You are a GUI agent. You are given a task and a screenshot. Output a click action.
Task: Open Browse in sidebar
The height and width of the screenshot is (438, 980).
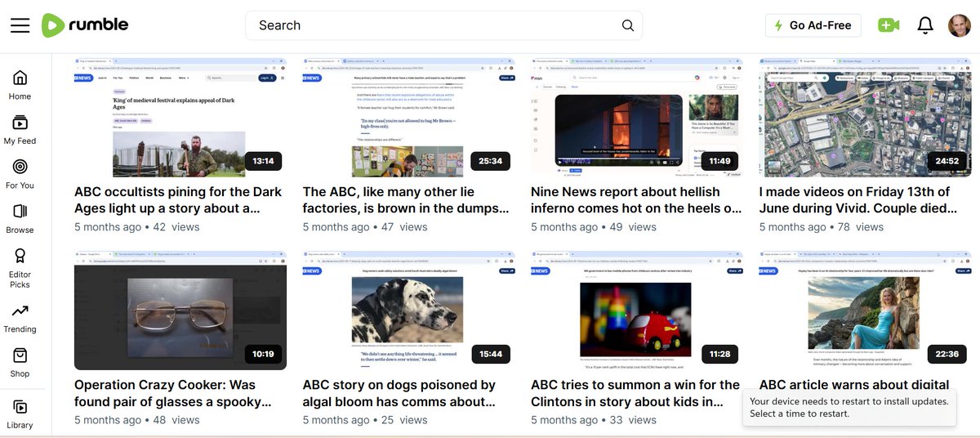pyautogui.click(x=20, y=219)
